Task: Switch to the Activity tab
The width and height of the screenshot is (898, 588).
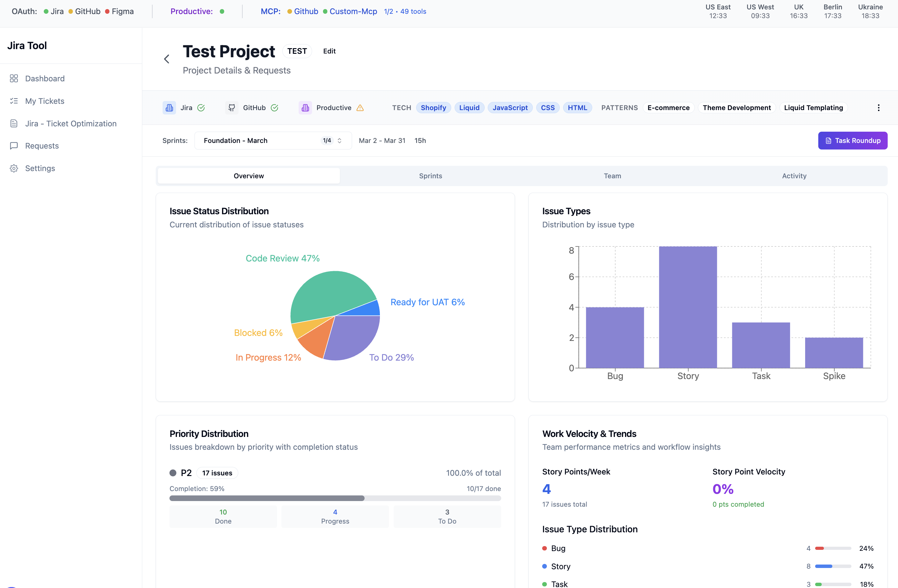Action: [x=794, y=176]
